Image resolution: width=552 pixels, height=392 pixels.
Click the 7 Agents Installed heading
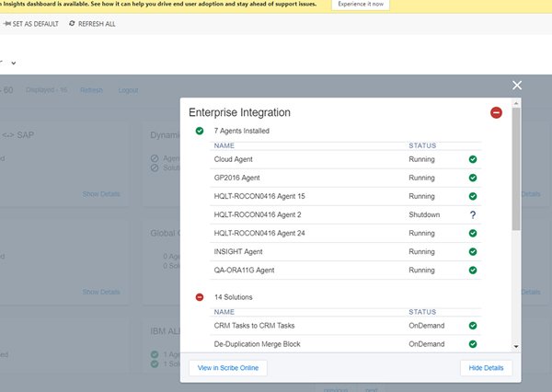241,131
